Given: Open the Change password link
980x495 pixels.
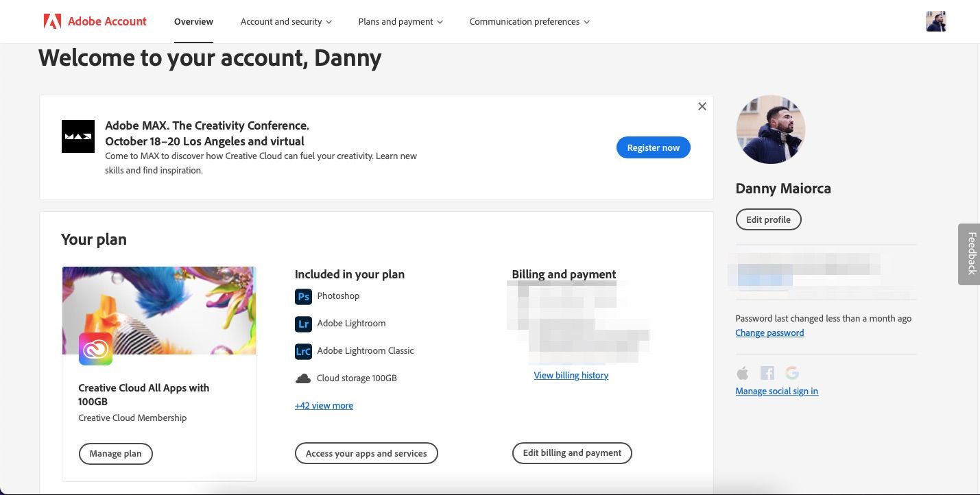Looking at the screenshot, I should (x=769, y=333).
